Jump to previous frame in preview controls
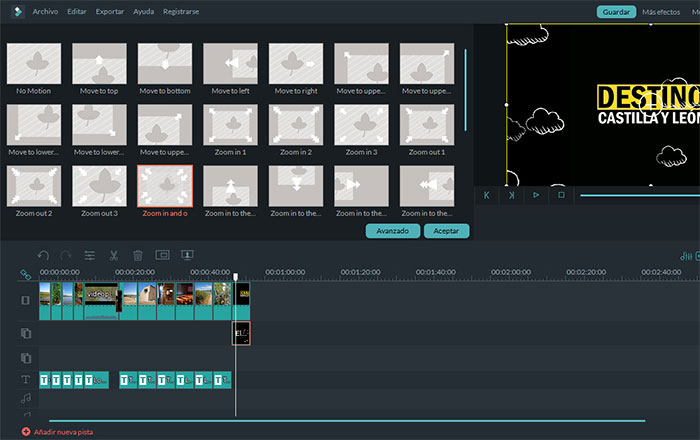The image size is (700, 440). (487, 195)
